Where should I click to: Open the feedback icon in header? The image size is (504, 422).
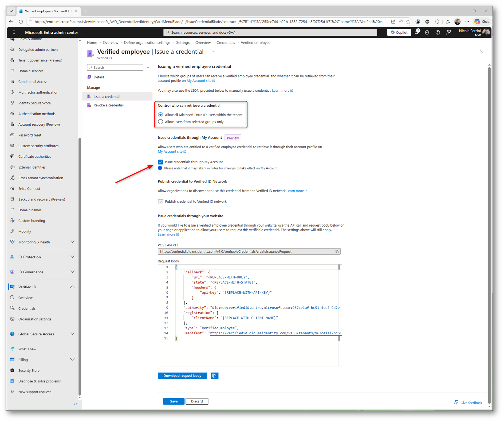448,32
